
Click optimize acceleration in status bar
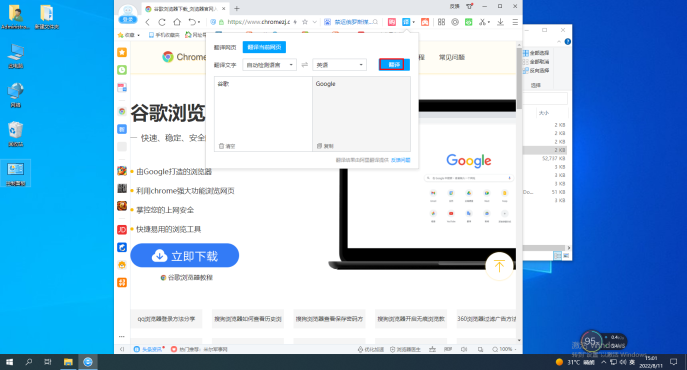(371, 349)
